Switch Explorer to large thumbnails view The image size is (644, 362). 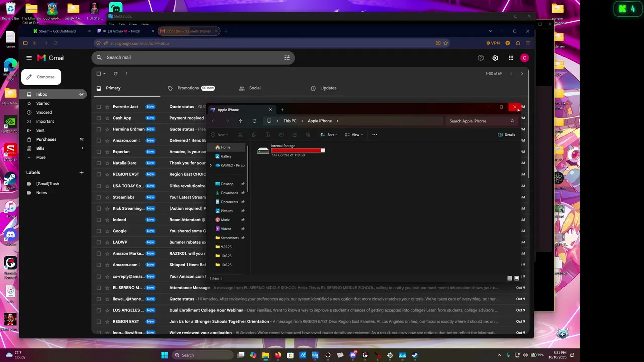(517, 278)
